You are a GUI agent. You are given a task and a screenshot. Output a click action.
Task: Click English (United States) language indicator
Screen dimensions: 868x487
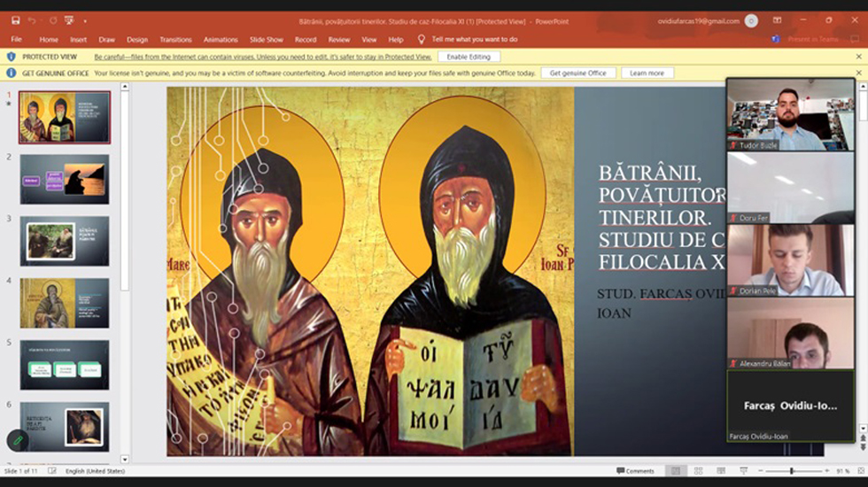[x=96, y=471]
